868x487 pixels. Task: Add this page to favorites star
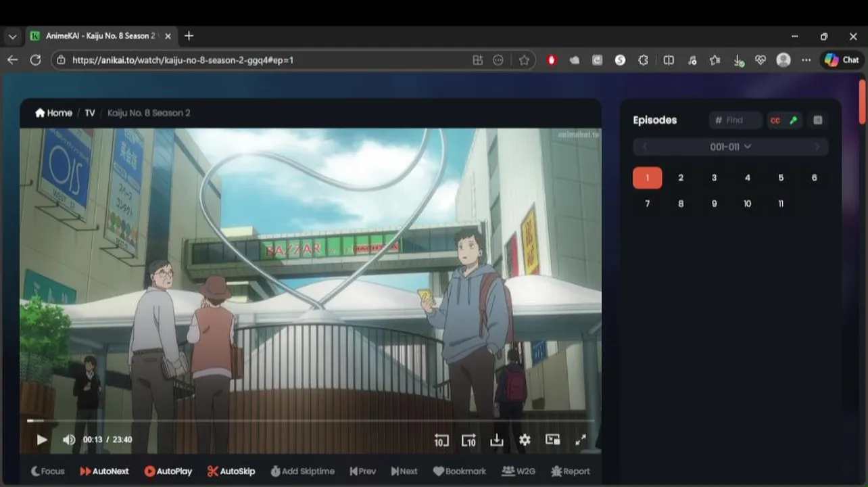[524, 60]
